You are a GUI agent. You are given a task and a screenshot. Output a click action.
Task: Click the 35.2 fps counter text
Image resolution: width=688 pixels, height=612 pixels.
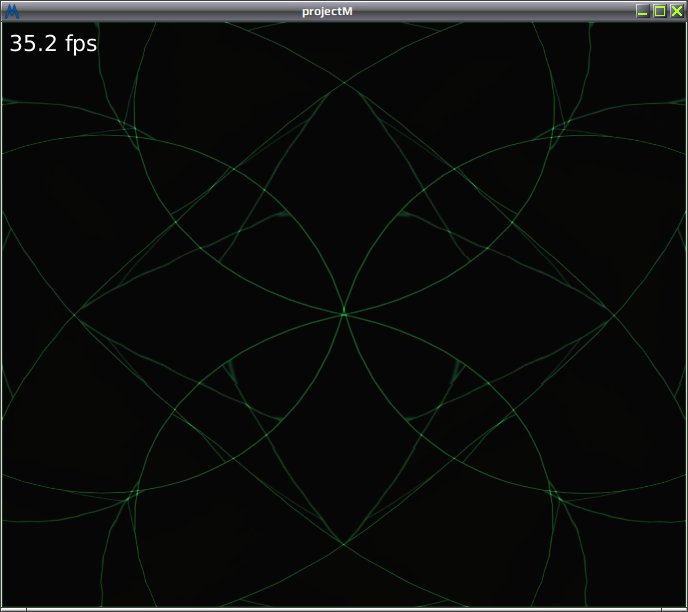click(x=53, y=44)
